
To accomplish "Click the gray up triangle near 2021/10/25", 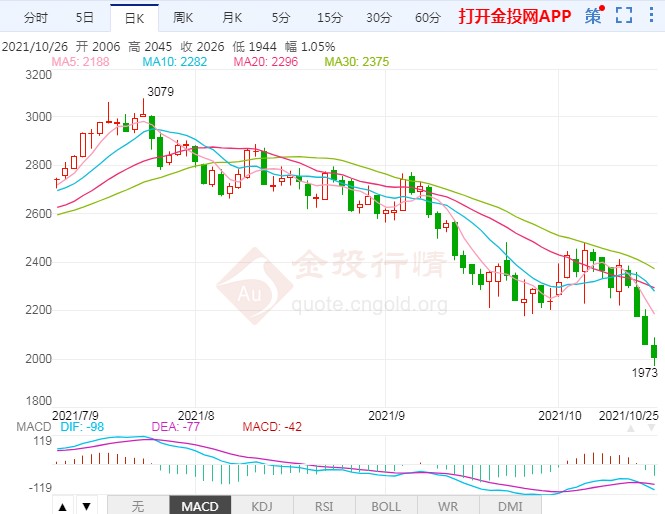I will point(631,428).
